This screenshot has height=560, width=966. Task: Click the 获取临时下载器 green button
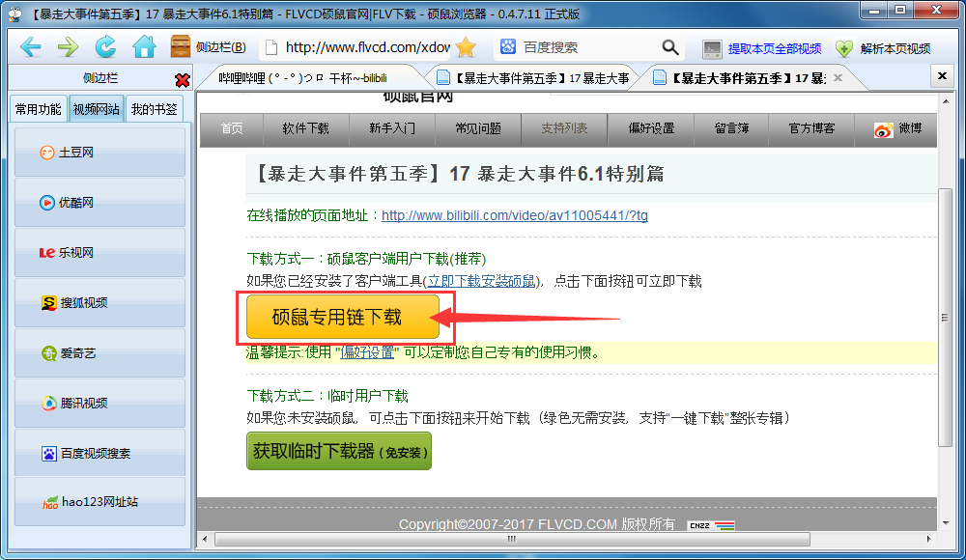pyautogui.click(x=338, y=451)
